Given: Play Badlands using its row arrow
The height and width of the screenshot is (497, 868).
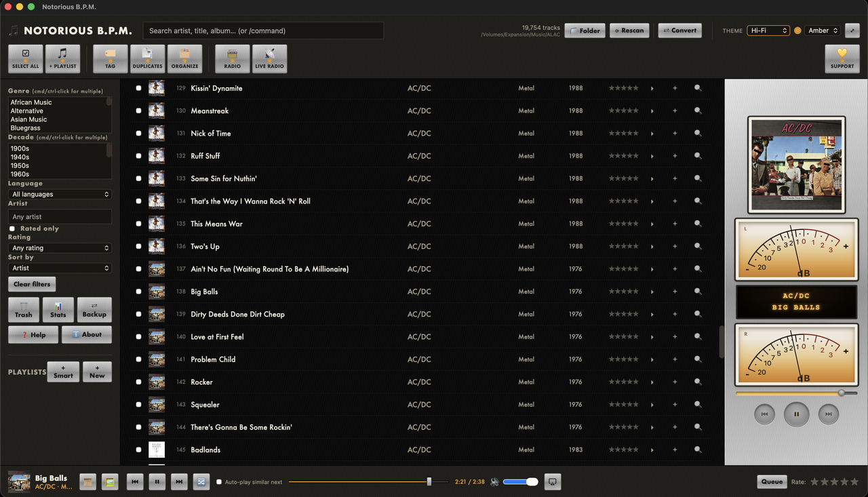Looking at the screenshot, I should pos(652,450).
